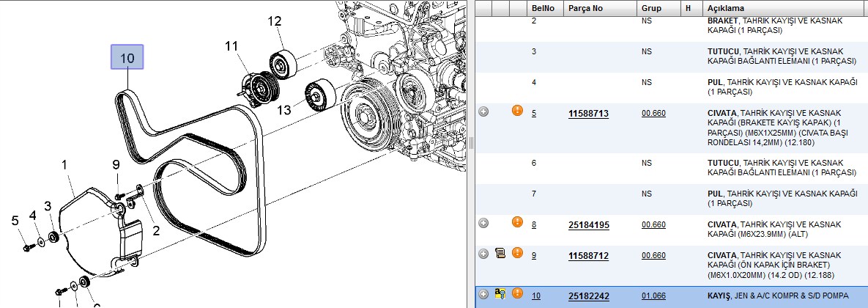Click the Açıklama column header

784,8
